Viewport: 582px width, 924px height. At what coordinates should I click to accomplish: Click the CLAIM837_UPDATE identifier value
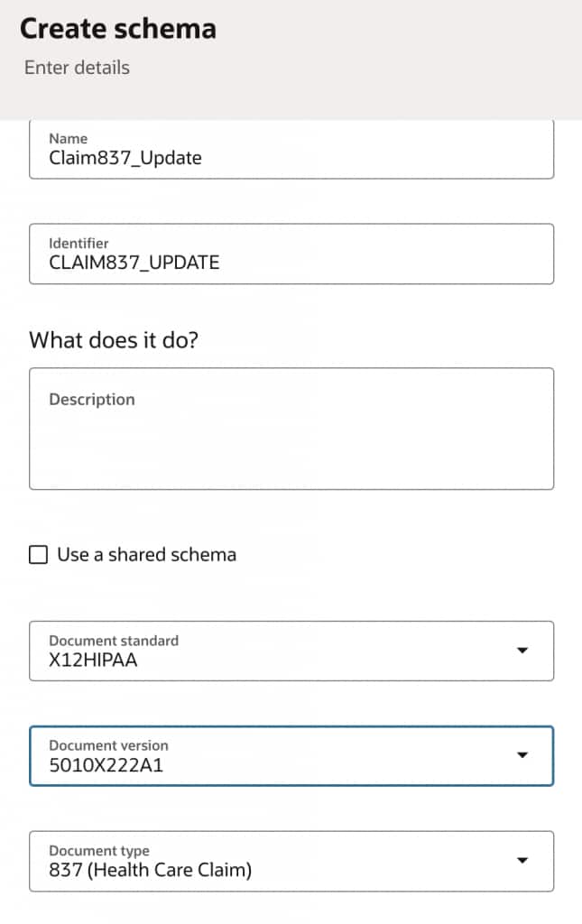tap(134, 263)
